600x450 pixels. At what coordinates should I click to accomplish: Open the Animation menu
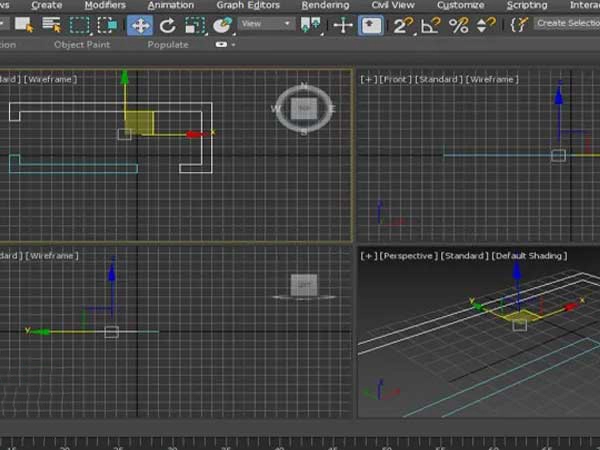click(x=171, y=5)
